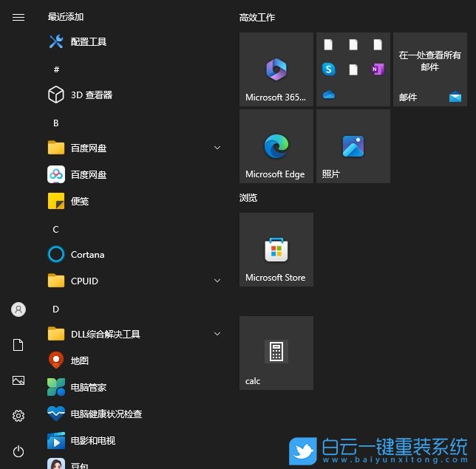The width and height of the screenshot is (476, 469).
Task: Expand the CPUID folder chevron
Action: click(217, 281)
